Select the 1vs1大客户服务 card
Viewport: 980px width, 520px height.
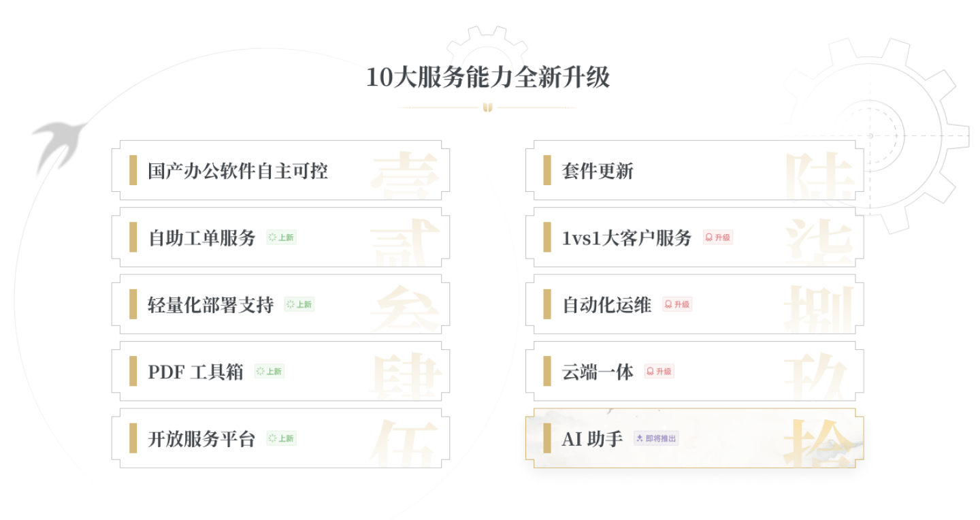pos(694,237)
